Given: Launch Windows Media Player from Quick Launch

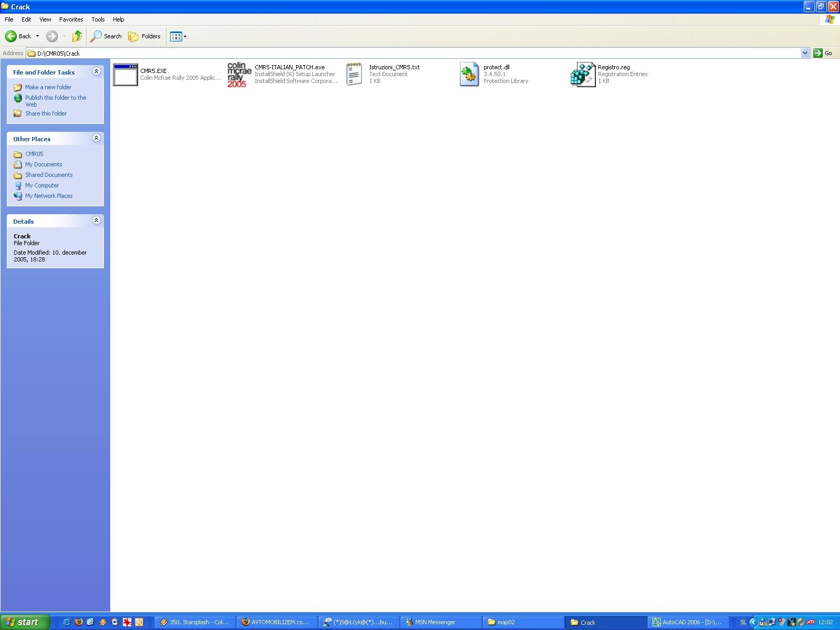Looking at the screenshot, I should point(115,622).
